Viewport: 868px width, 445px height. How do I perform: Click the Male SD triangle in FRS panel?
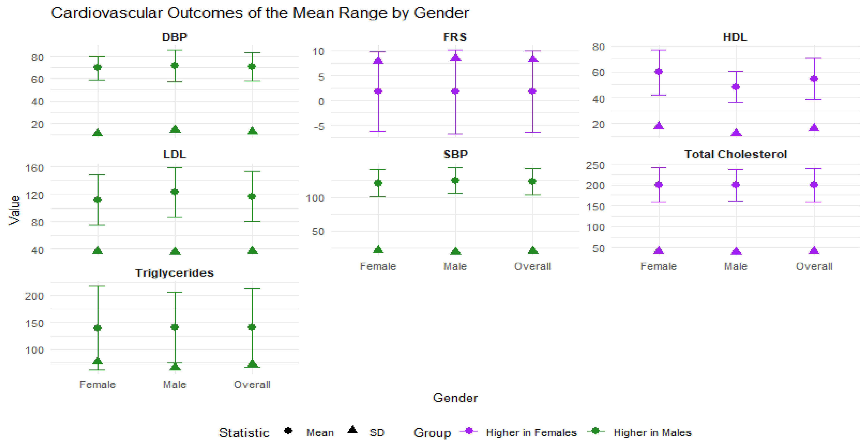(x=455, y=58)
